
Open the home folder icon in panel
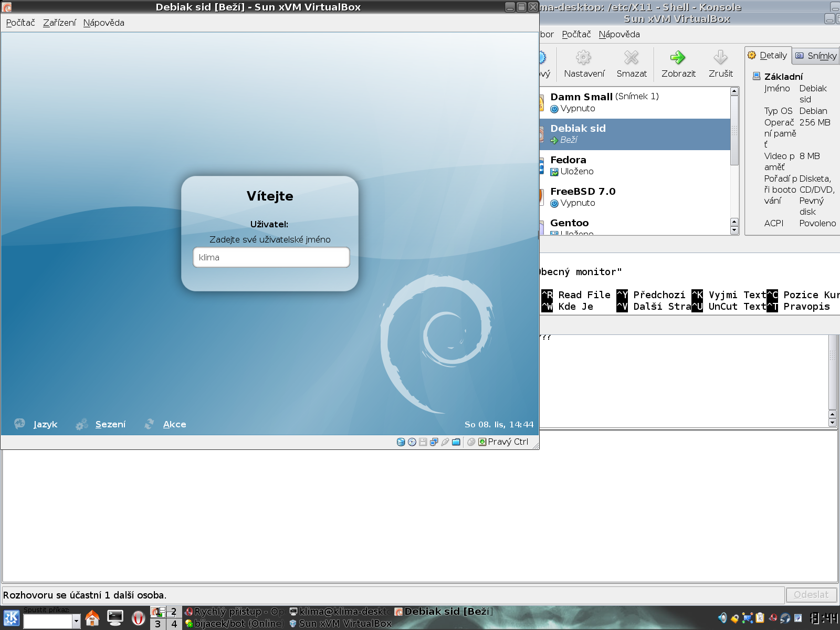coord(92,618)
